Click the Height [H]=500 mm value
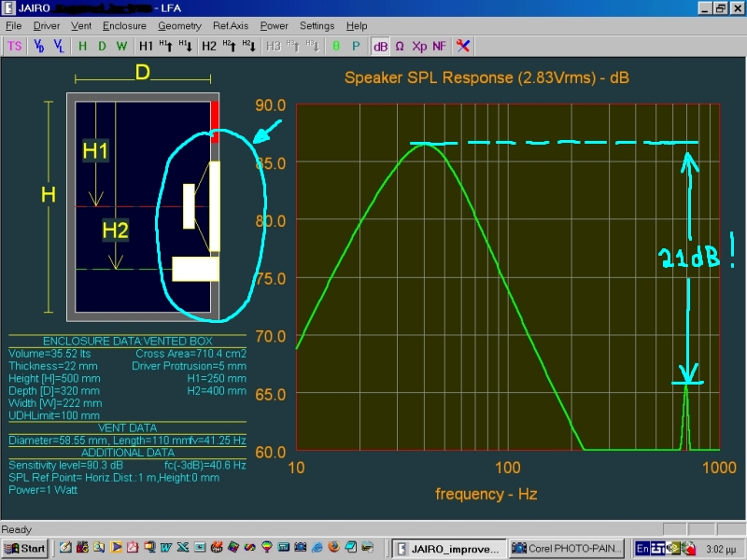This screenshot has width=747, height=560. point(54,378)
